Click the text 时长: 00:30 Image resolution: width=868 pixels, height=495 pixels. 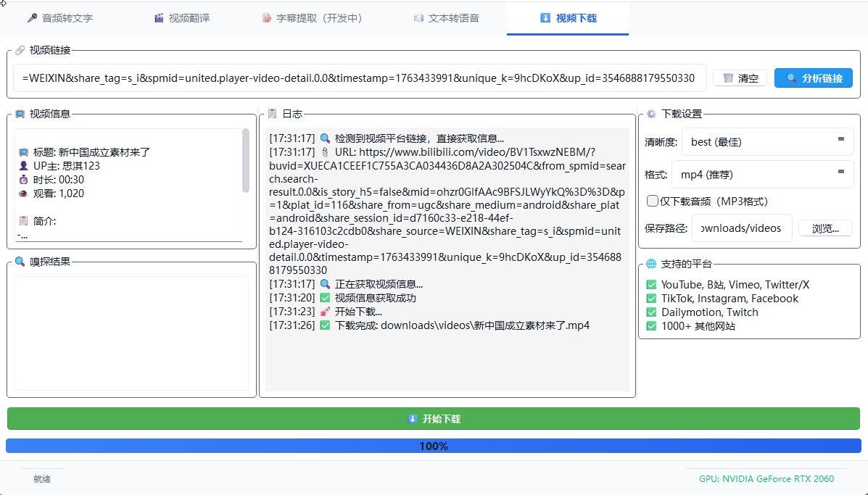coord(59,180)
